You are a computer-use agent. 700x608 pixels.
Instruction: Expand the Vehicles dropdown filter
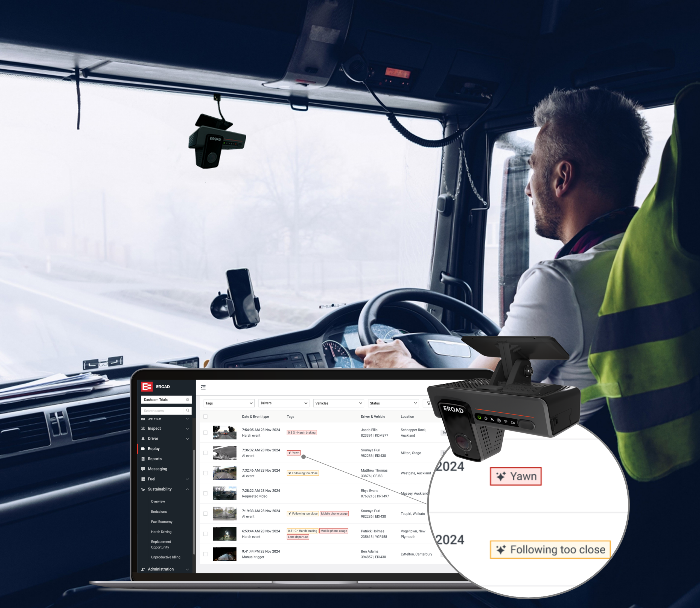(355, 402)
